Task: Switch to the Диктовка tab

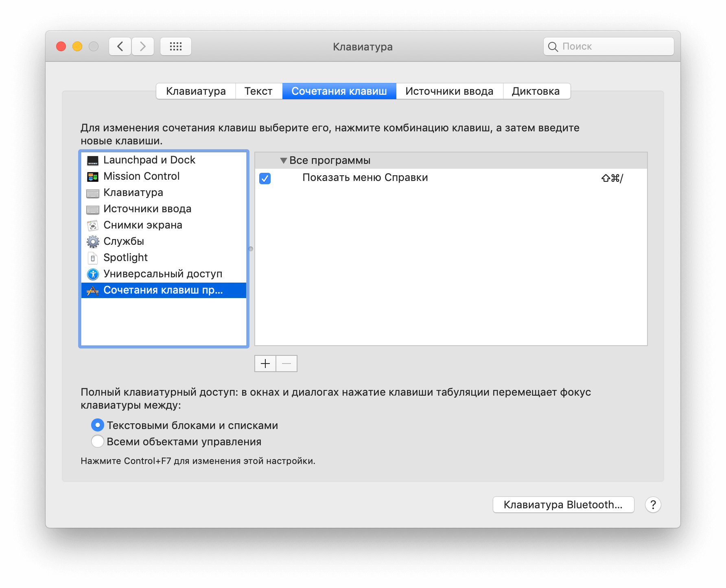Action: click(x=536, y=91)
